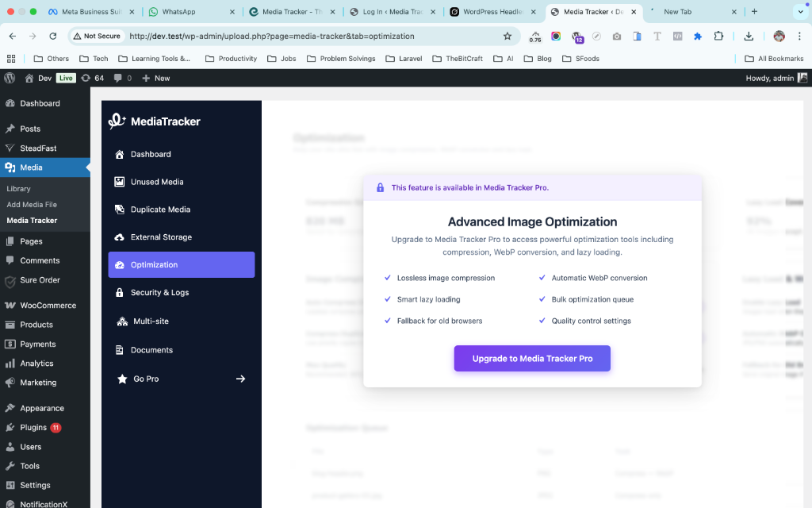
Task: Switch to WhatsApp tab
Action: pos(190,12)
